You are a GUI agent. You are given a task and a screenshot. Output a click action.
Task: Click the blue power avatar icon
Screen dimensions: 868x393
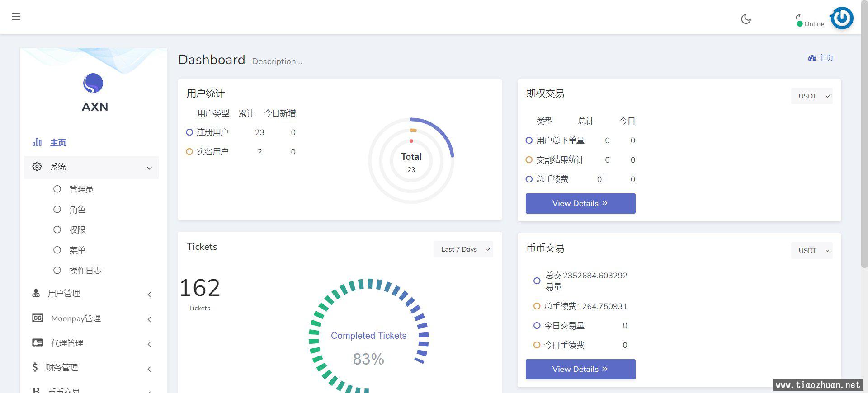click(x=842, y=18)
